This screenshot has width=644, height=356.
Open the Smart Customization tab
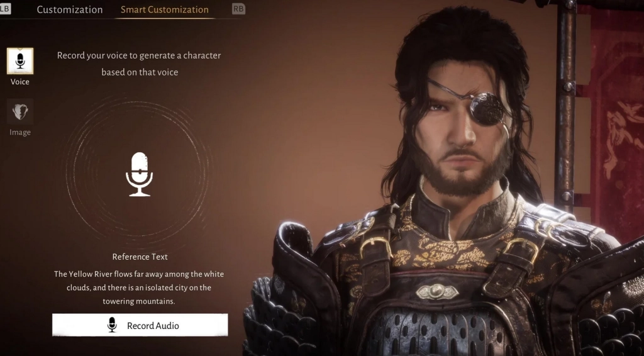coord(165,9)
